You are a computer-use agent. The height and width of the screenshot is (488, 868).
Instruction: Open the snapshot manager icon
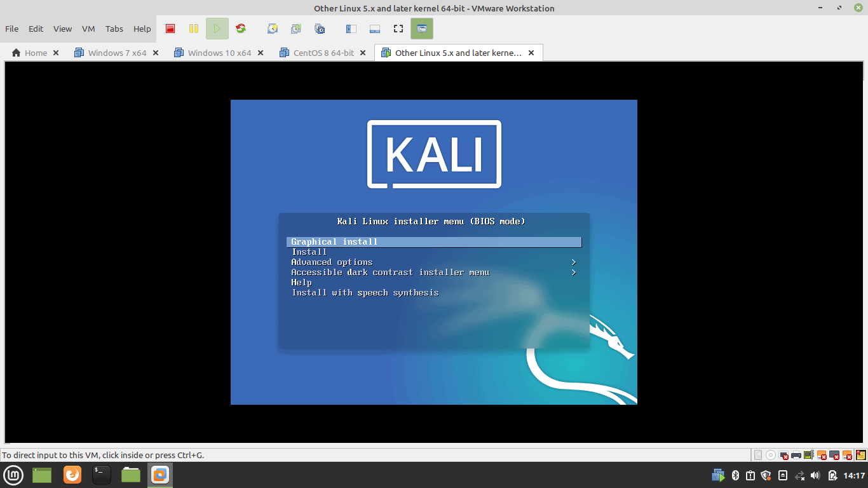pos(320,29)
